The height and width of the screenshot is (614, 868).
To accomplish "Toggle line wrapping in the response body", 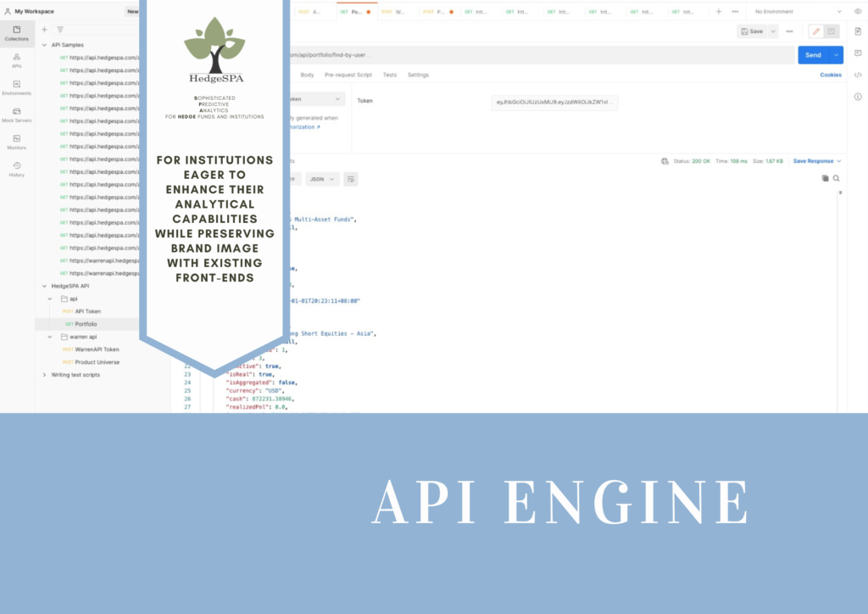I will pyautogui.click(x=350, y=179).
